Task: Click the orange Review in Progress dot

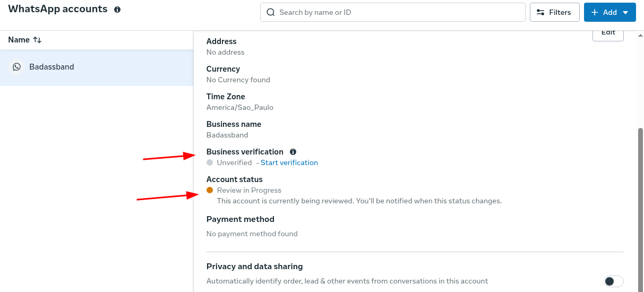Action: 210,190
